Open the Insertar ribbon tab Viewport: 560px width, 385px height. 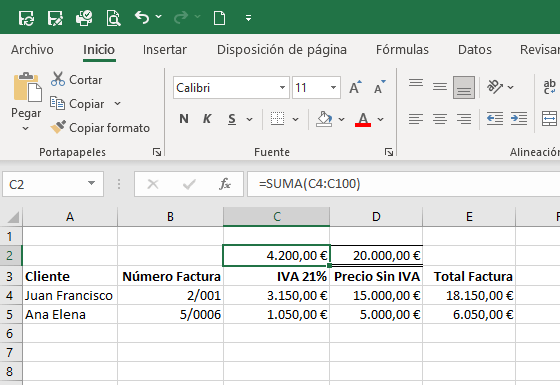point(165,49)
